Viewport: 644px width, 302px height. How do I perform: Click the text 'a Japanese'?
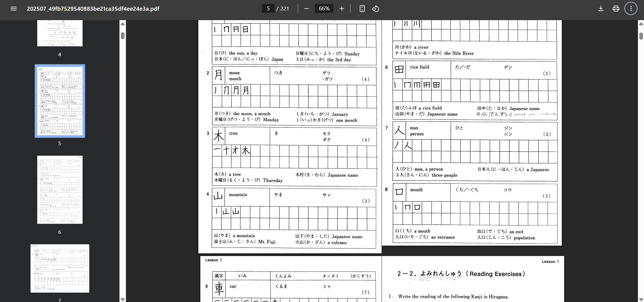point(538,170)
